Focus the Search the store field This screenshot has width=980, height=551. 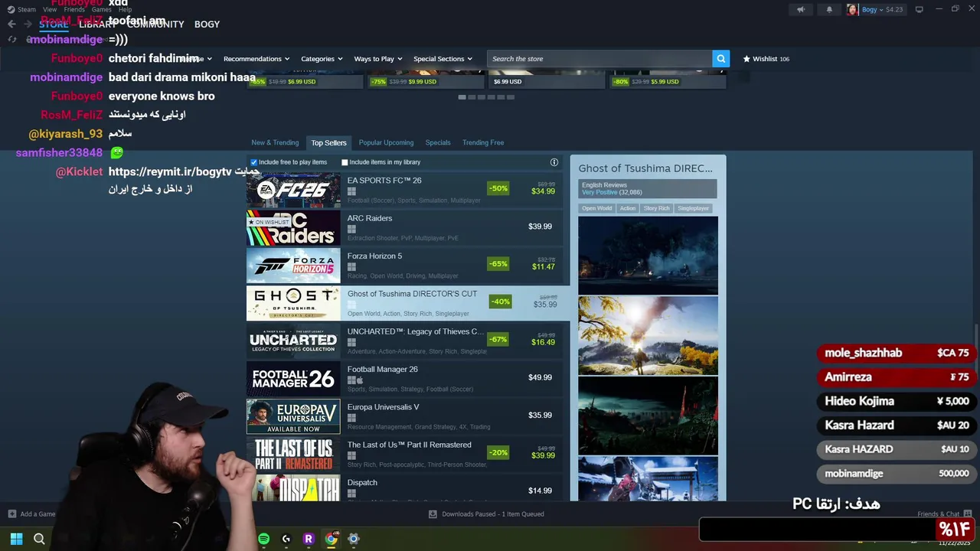[x=599, y=59]
